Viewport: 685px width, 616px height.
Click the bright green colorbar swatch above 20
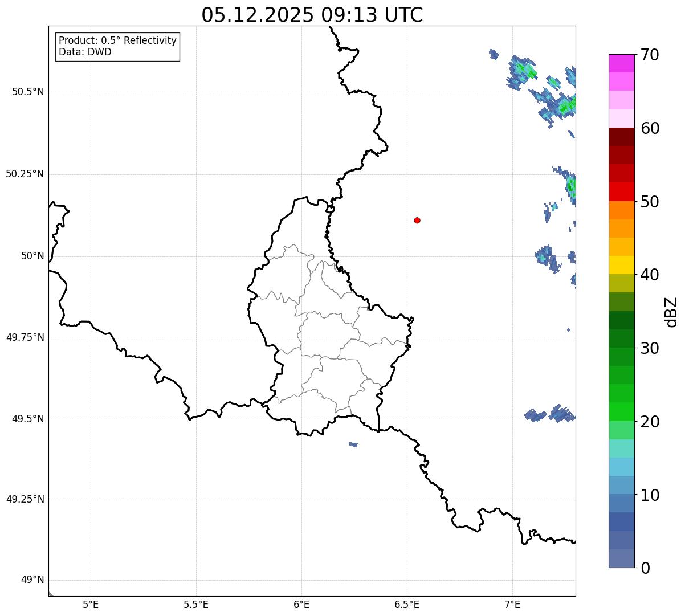(621, 411)
